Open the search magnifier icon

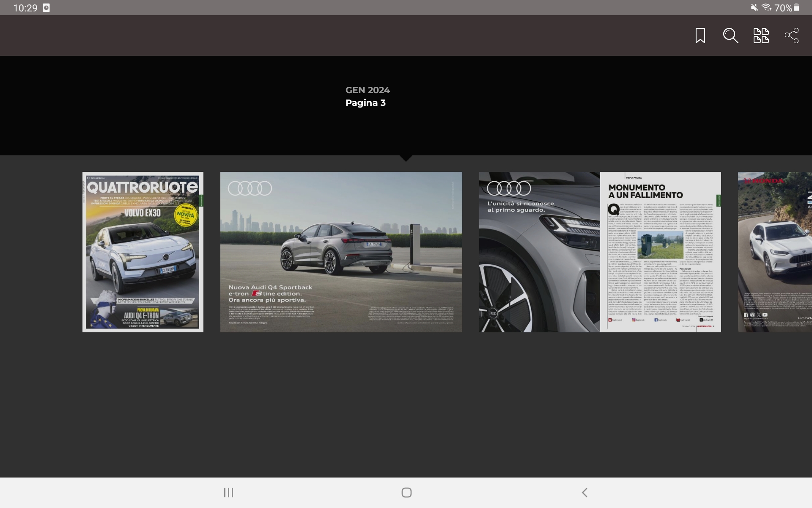point(730,36)
